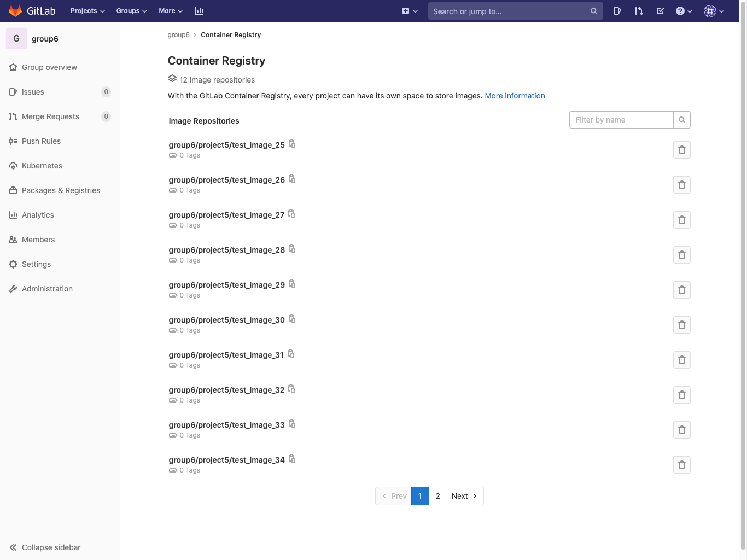
Task: Expand the More menu
Action: (170, 10)
